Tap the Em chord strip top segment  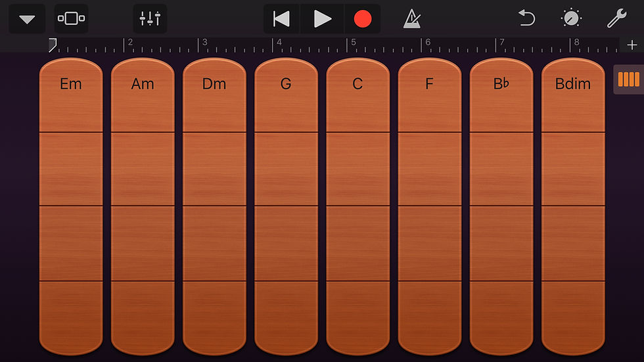[71, 95]
